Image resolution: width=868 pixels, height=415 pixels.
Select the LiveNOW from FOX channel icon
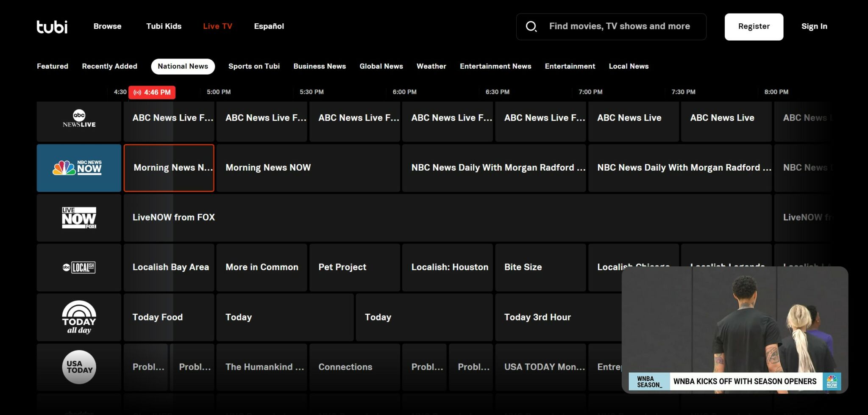78,217
